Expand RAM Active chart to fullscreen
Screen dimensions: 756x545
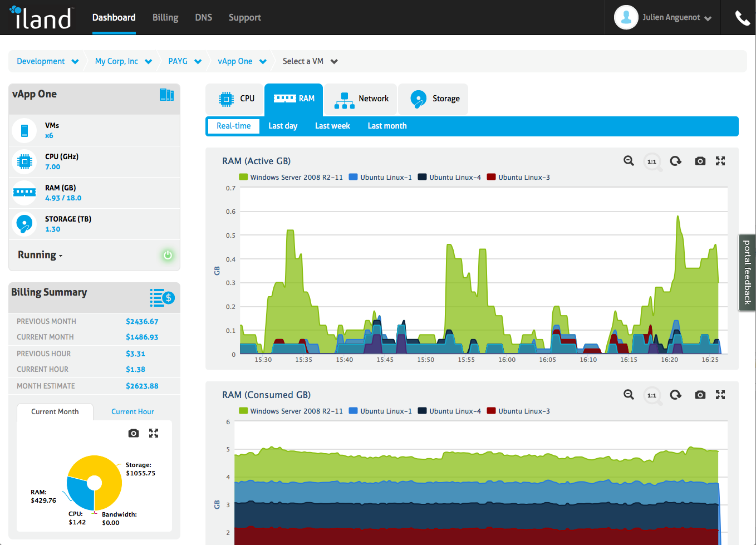720,161
